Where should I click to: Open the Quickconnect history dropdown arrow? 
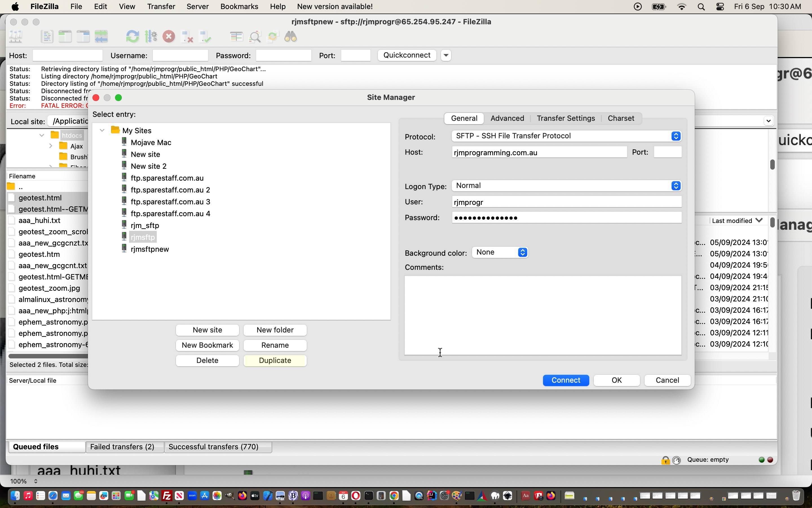(x=446, y=55)
